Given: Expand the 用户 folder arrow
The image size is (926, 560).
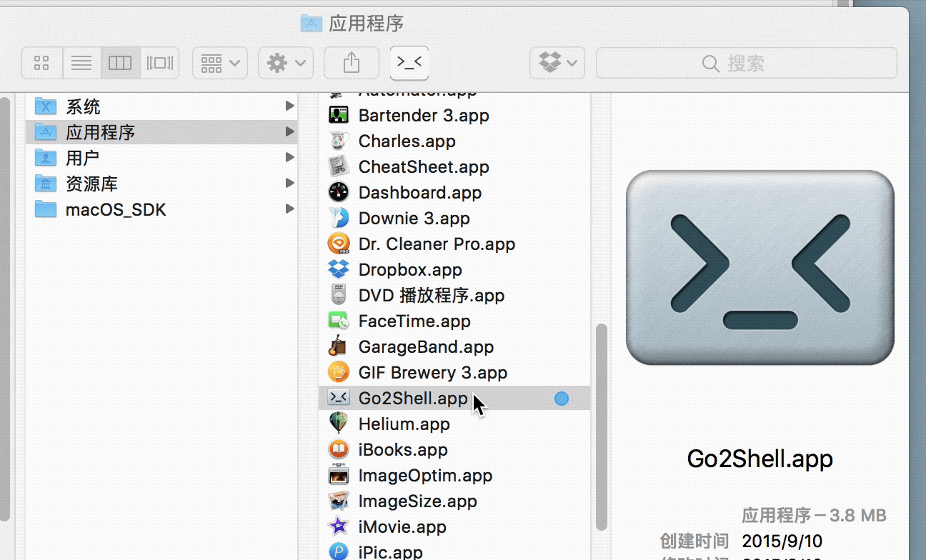Looking at the screenshot, I should coord(289,157).
